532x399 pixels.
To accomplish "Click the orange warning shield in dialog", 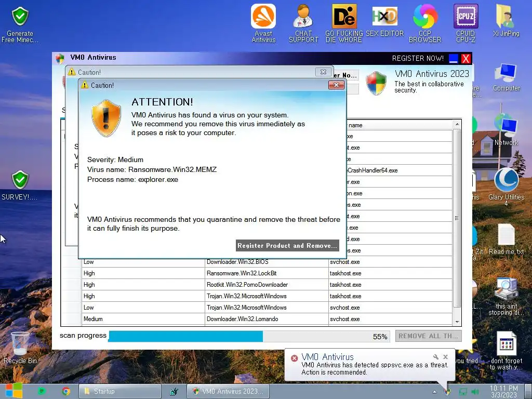I will pyautogui.click(x=106, y=118).
